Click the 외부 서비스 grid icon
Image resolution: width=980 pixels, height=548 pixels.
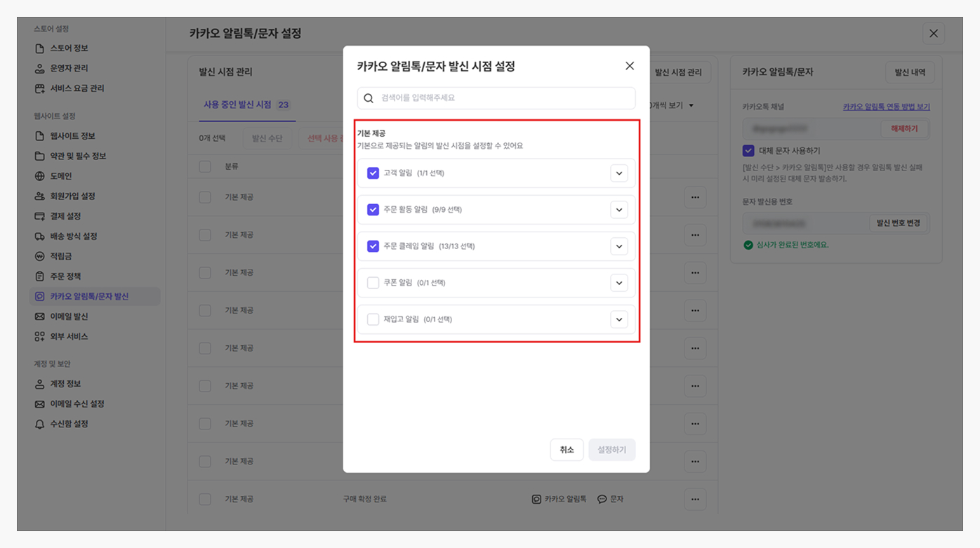(x=40, y=337)
